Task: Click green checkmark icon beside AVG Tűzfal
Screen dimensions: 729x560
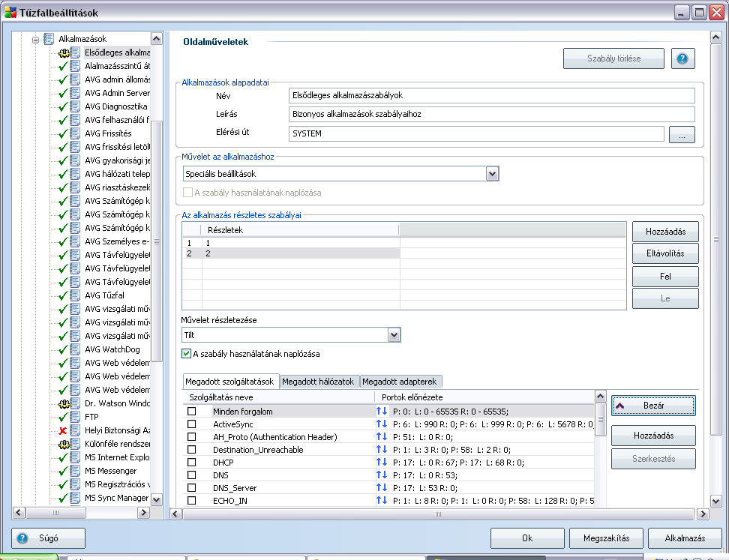Action: [64, 295]
